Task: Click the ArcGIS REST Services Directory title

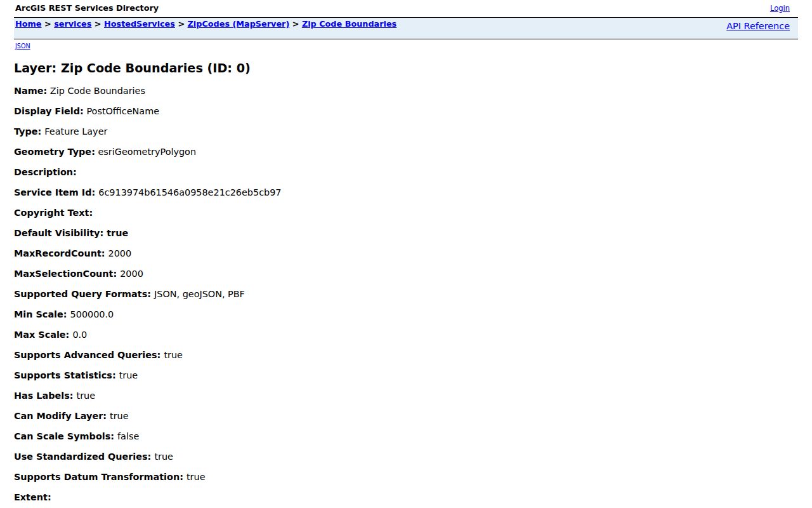Action: pos(87,8)
